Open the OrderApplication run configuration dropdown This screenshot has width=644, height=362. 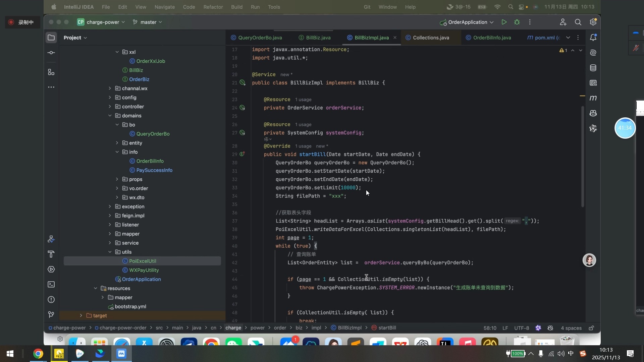point(468,22)
